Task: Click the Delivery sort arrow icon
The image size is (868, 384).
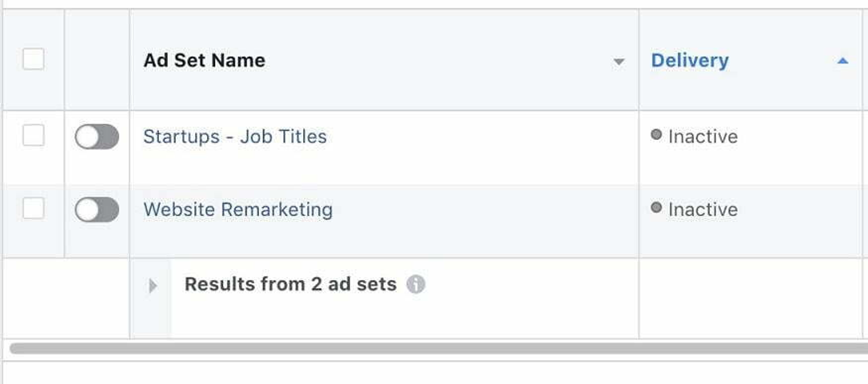Action: (x=843, y=61)
